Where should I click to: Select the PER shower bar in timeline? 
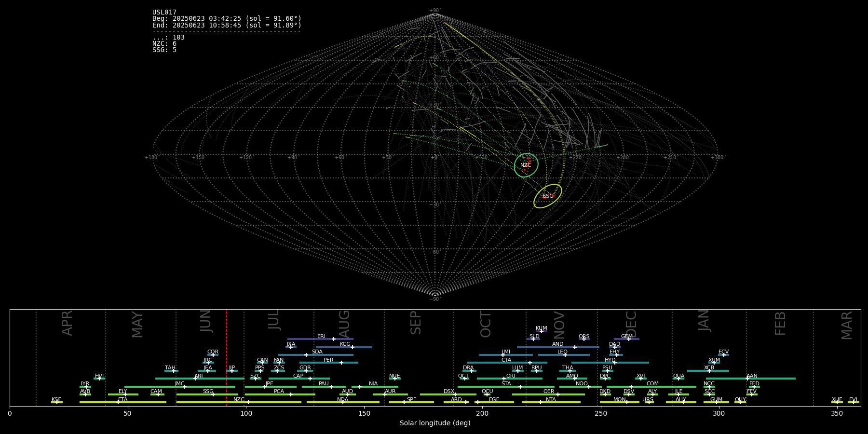pos(329,363)
